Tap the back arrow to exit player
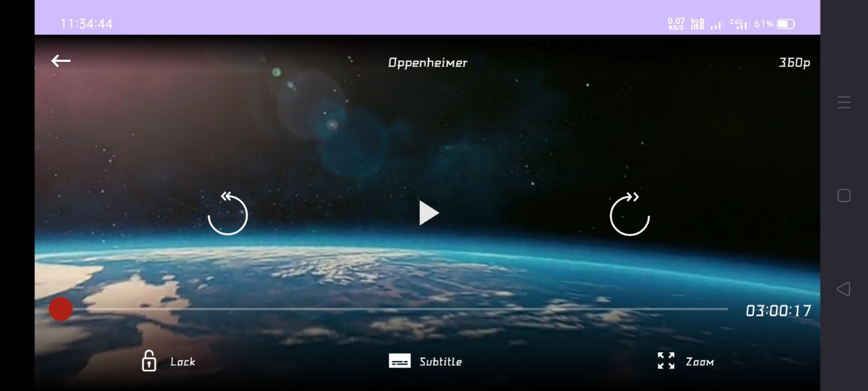Image resolution: width=868 pixels, height=391 pixels. [x=61, y=61]
